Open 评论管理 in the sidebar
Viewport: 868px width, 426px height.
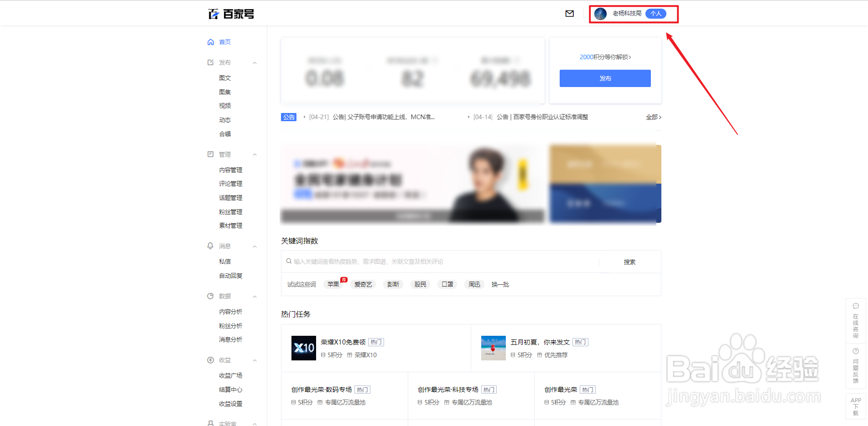(x=230, y=184)
